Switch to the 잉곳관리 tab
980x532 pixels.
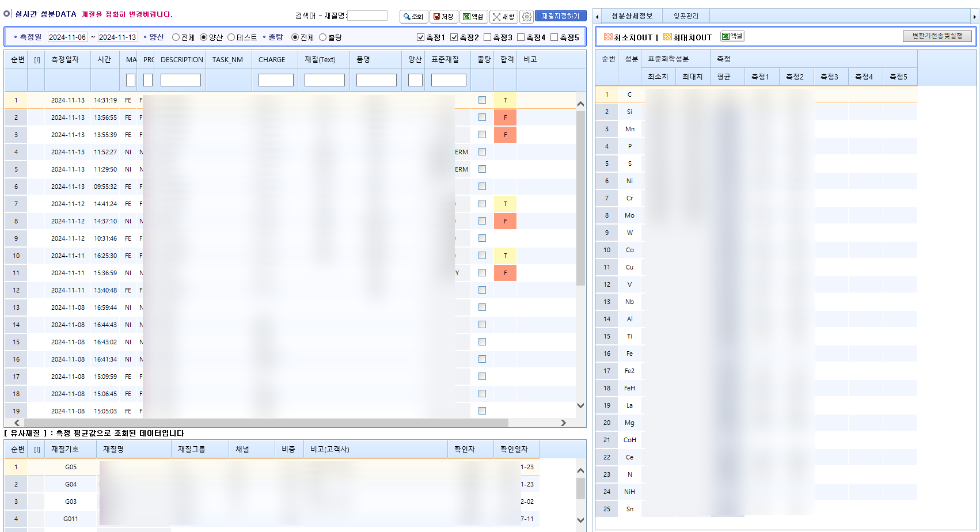coord(686,16)
